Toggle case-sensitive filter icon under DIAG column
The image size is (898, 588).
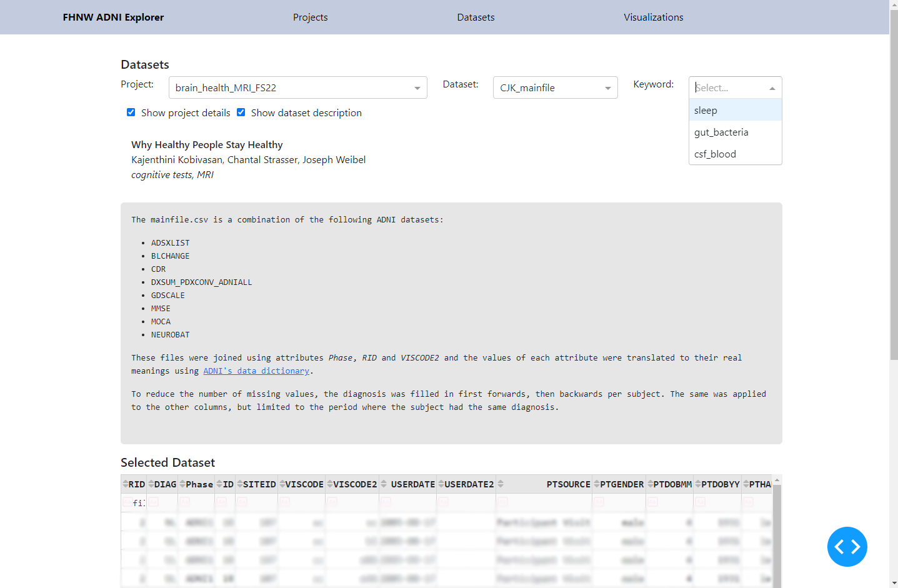tap(153, 502)
